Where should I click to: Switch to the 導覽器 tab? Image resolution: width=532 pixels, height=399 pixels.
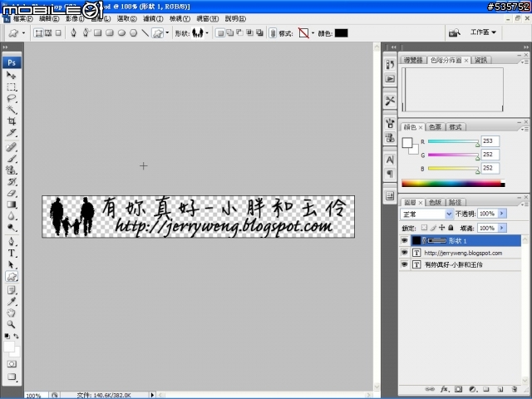click(x=413, y=60)
